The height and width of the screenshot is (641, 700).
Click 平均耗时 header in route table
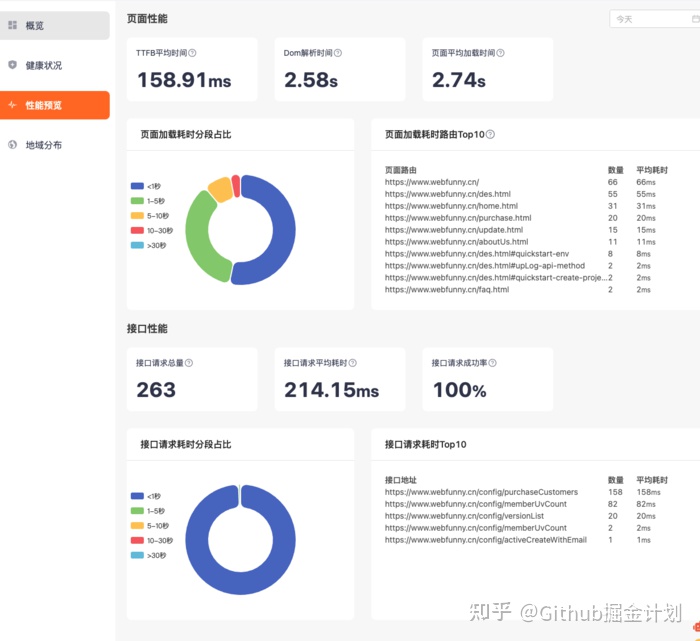(x=652, y=170)
